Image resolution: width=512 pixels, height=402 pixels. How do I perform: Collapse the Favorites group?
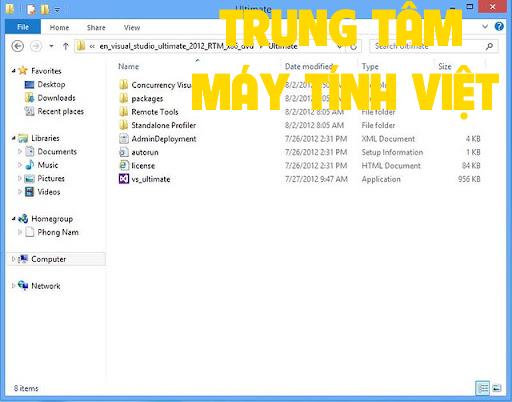(13, 71)
